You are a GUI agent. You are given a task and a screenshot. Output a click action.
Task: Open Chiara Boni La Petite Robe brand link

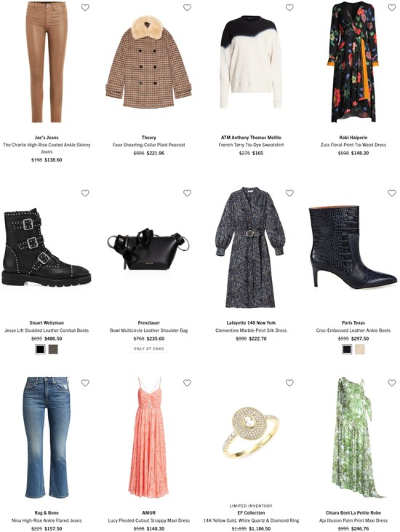[x=353, y=512]
